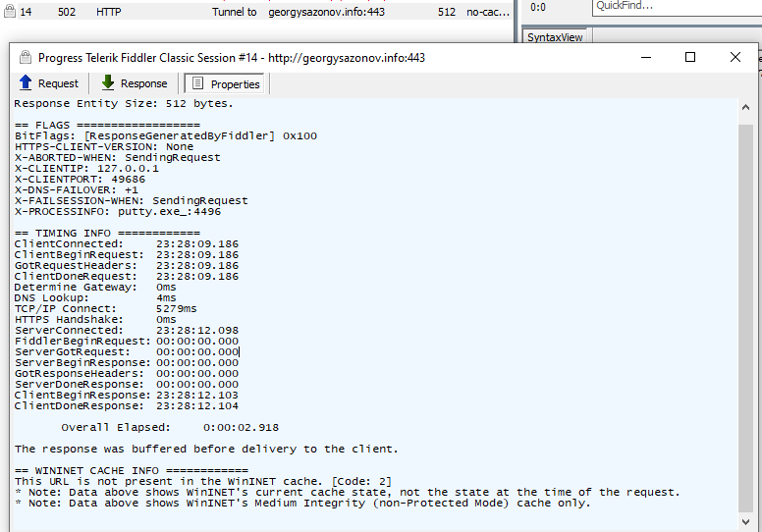Switch to the Request tab
762x532 pixels.
[x=48, y=83]
